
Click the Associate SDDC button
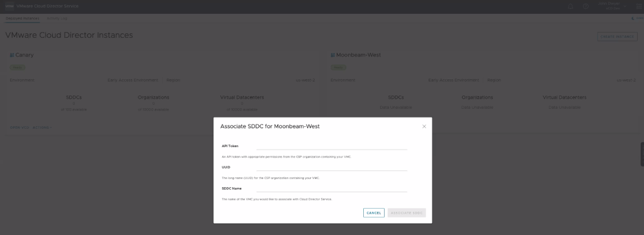click(407, 213)
